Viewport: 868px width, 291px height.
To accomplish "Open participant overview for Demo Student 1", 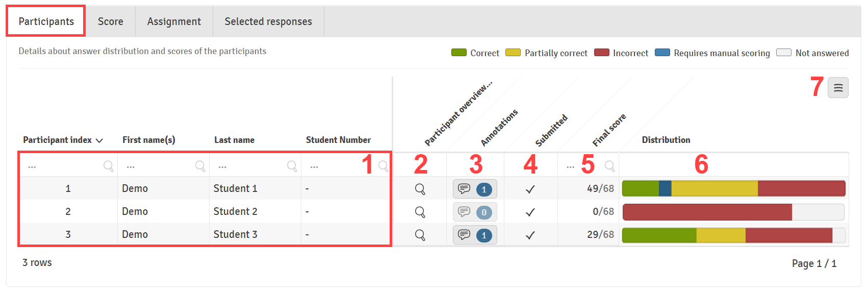I will [x=420, y=189].
